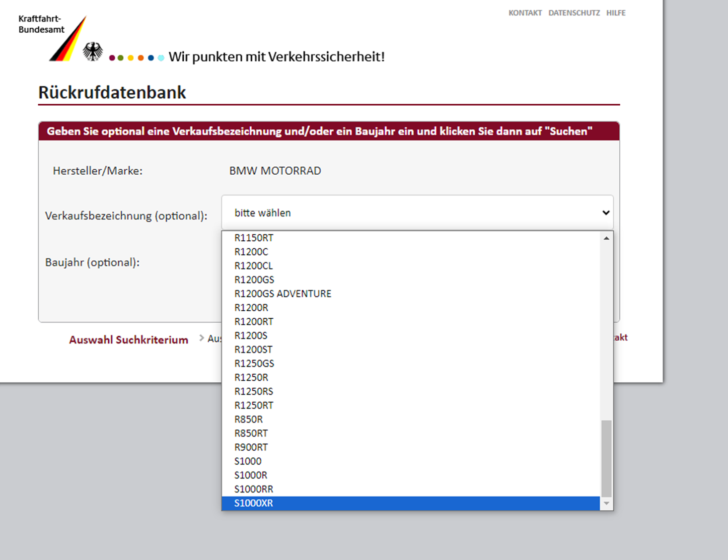Click the dropdown list scroll-down arrow

tap(606, 503)
